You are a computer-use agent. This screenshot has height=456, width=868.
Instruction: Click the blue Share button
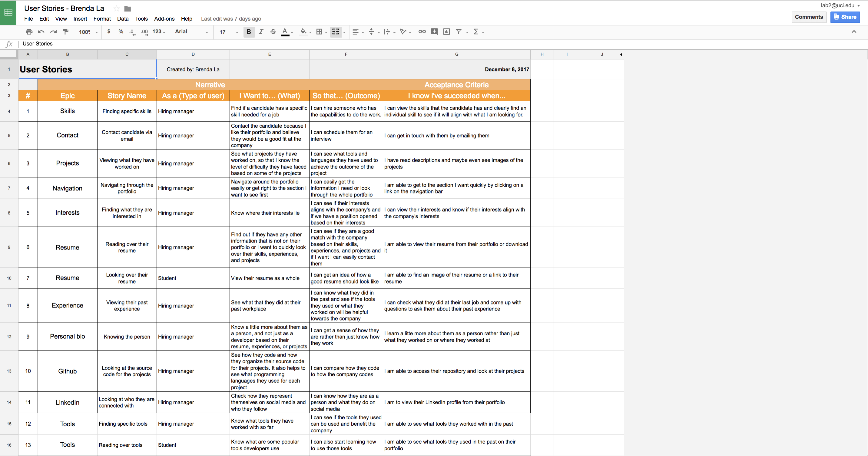(x=845, y=17)
